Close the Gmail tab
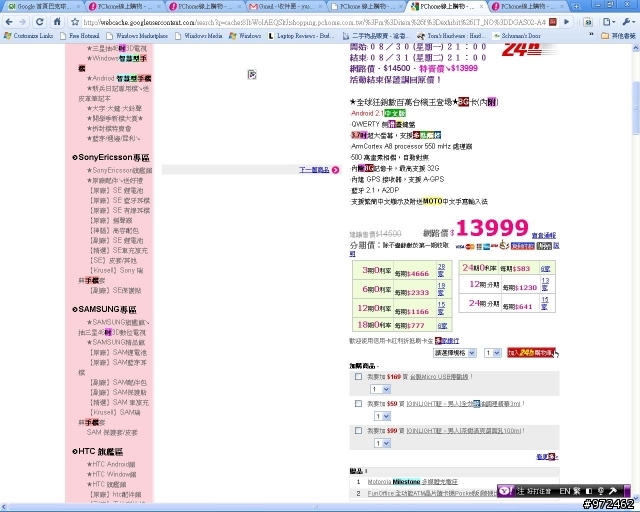This screenshot has width=640, height=512. (x=320, y=7)
